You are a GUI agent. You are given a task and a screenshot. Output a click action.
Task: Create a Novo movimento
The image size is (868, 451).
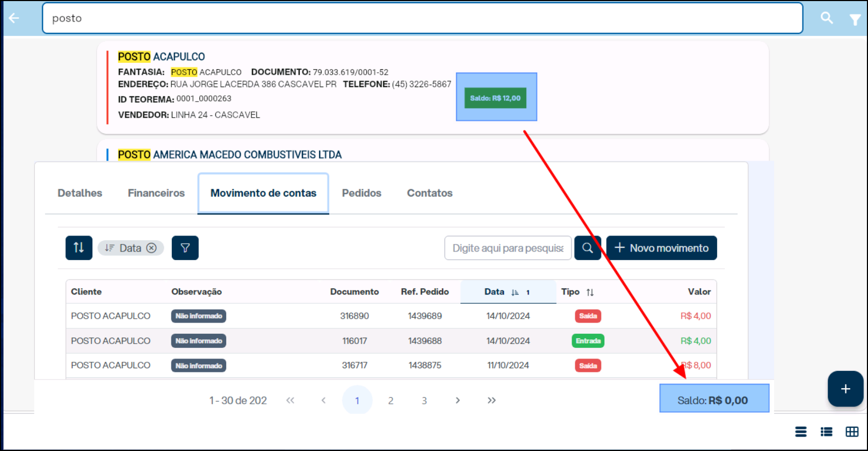click(x=662, y=248)
